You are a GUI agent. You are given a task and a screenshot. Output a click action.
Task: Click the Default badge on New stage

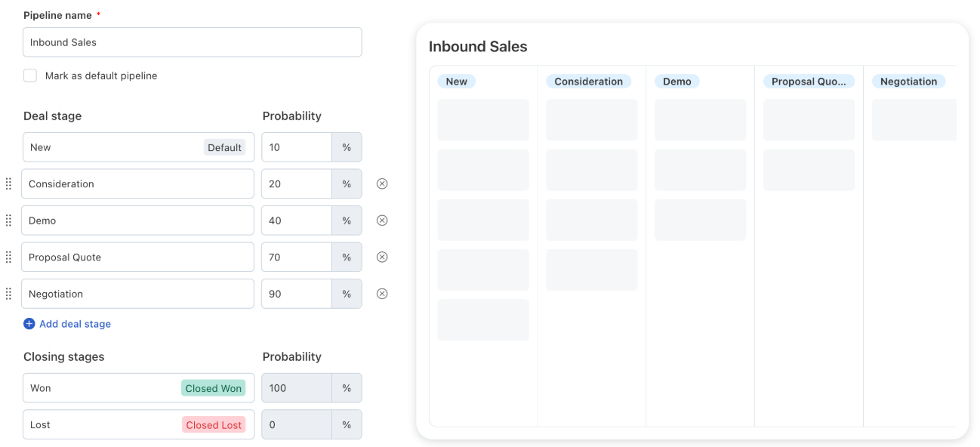point(225,147)
